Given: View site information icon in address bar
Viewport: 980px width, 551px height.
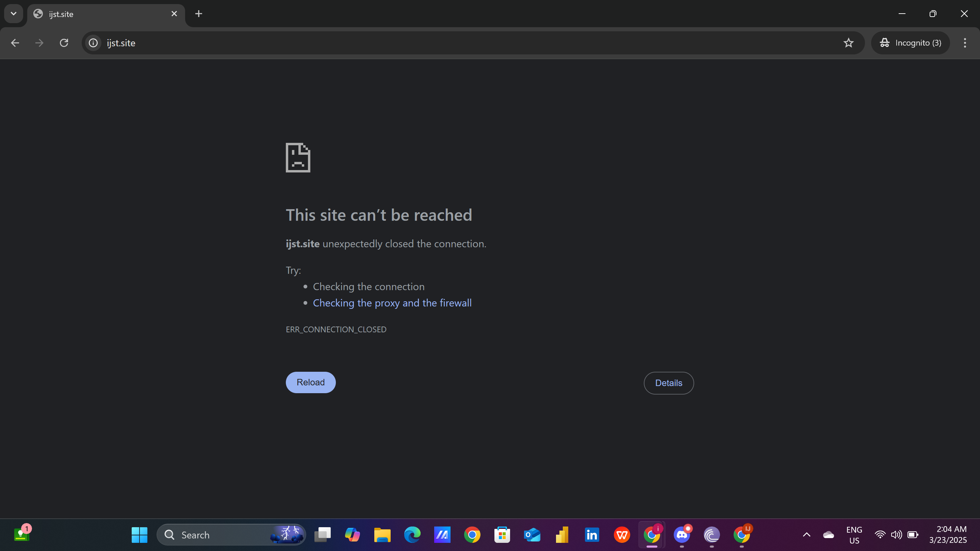Looking at the screenshot, I should click(x=93, y=43).
